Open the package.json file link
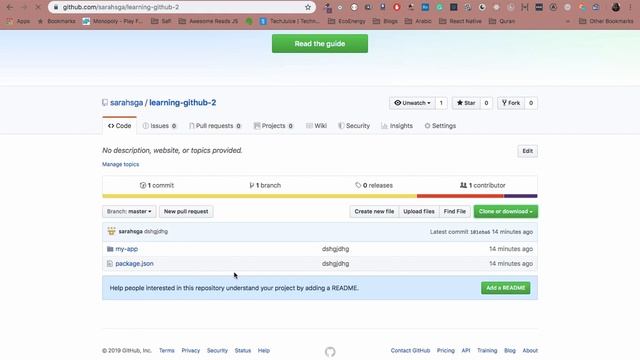This screenshot has width=640, height=360. (x=134, y=264)
